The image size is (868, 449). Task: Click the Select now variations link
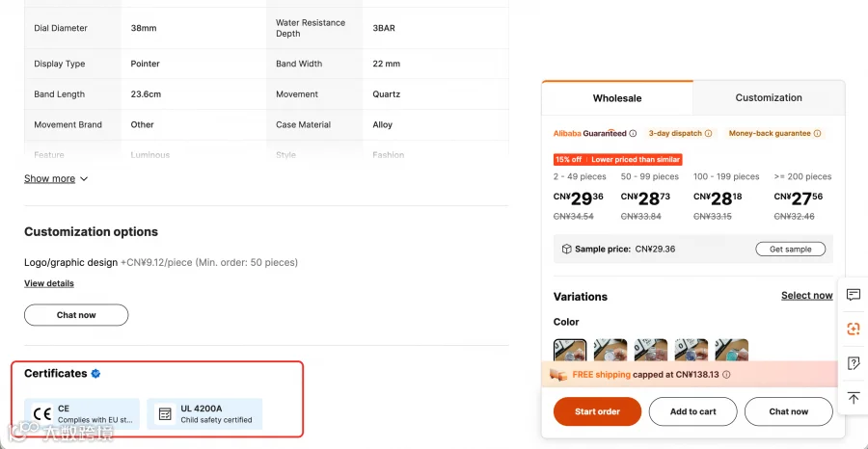pos(806,295)
